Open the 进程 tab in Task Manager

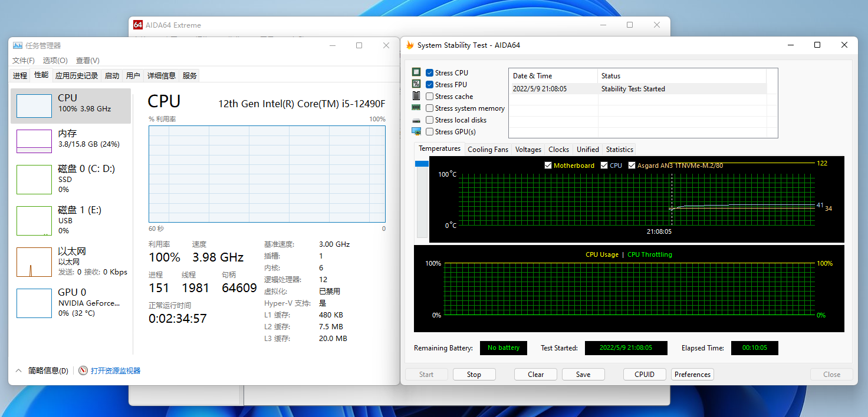click(x=21, y=75)
